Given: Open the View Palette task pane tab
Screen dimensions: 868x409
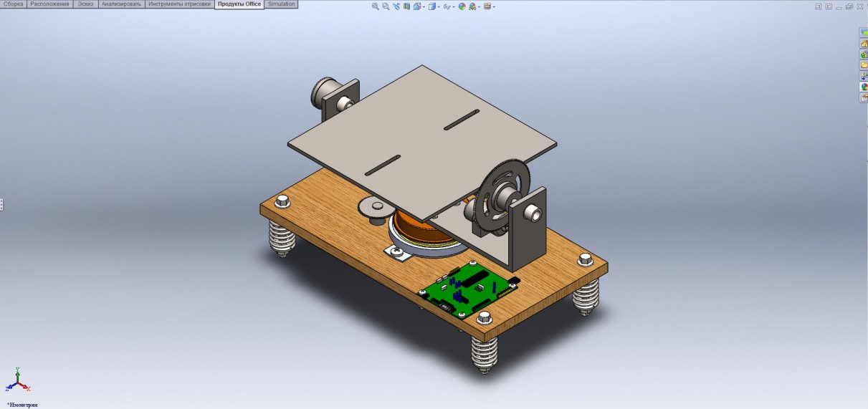Looking at the screenshot, I should [x=864, y=76].
